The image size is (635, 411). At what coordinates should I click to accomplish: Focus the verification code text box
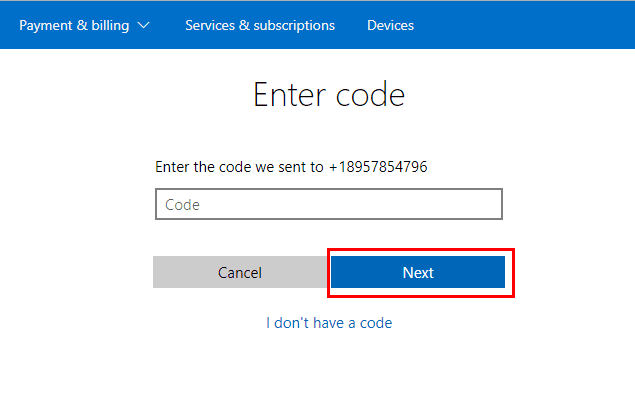(329, 204)
